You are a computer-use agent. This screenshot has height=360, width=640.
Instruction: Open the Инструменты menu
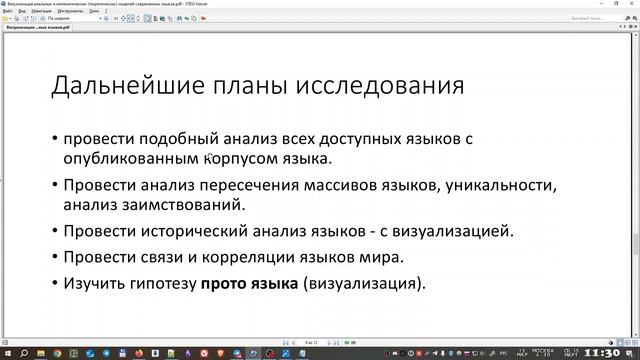[70, 11]
